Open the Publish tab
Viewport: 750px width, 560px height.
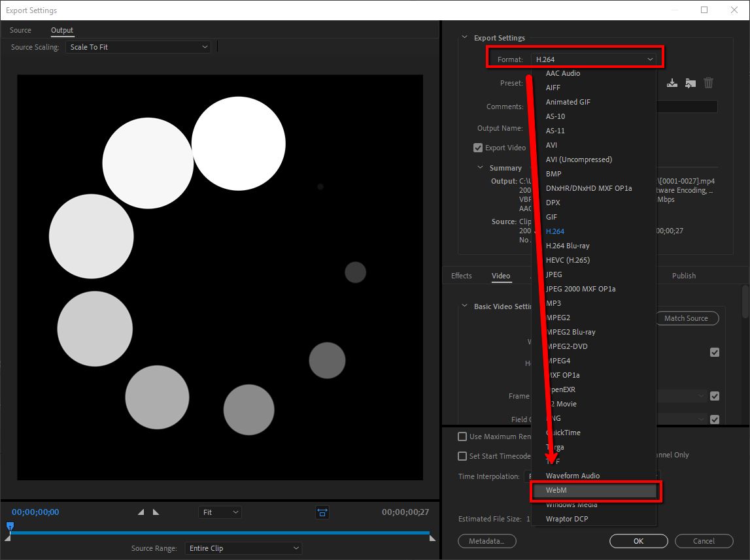684,276
